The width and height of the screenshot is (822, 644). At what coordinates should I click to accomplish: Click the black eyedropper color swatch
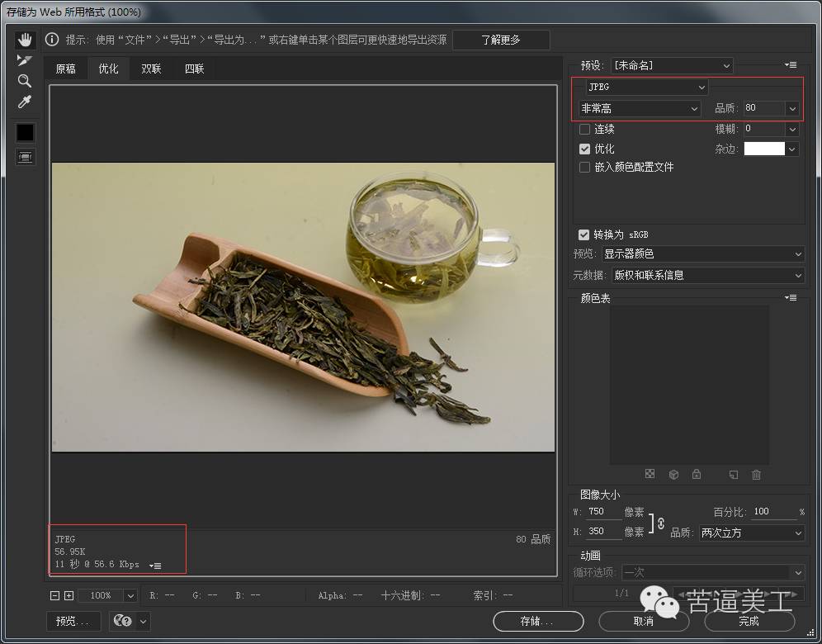point(25,133)
